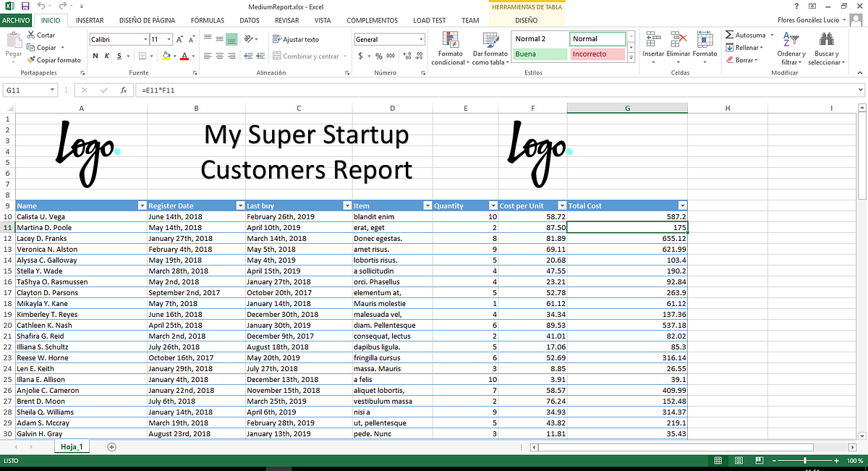Click the Hoja_1 sheet tab

(72, 446)
